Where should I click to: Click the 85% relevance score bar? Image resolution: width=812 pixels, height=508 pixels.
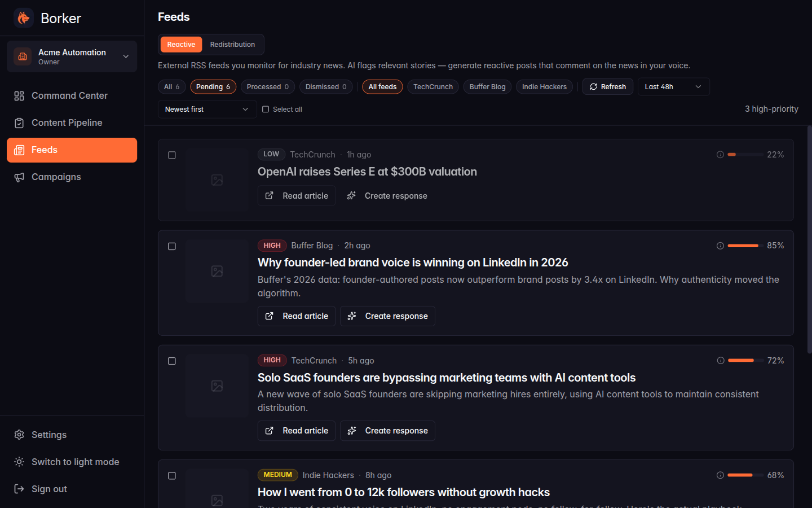click(x=745, y=246)
